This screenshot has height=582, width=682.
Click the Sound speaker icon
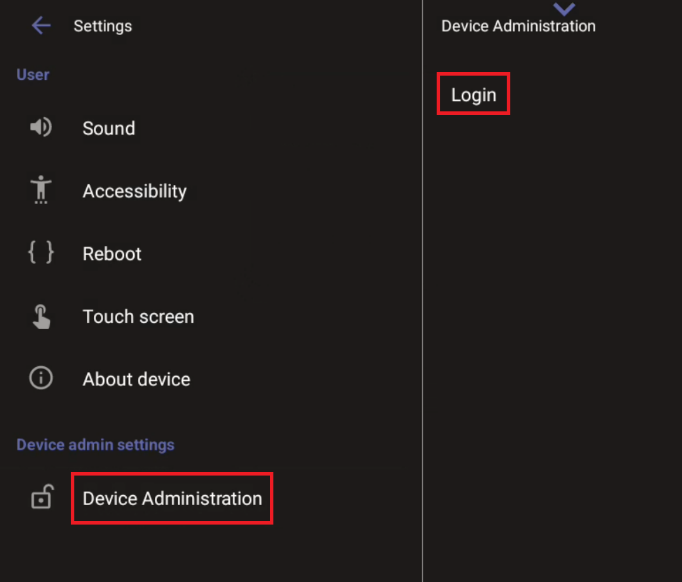41,128
